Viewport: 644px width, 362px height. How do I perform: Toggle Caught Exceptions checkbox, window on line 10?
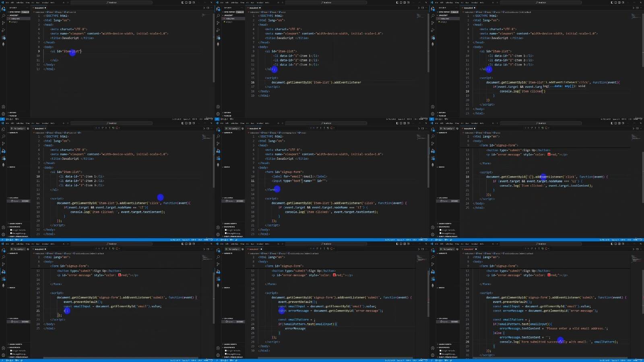pos(11,230)
